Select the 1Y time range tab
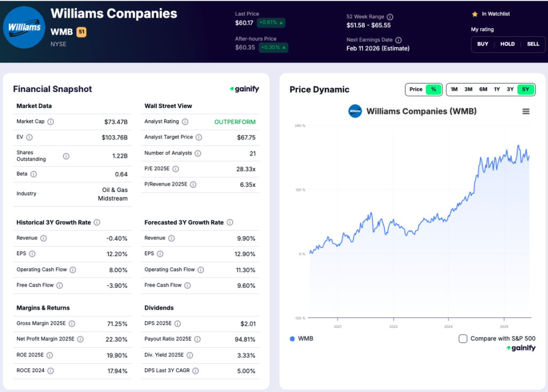This screenshot has width=548, height=392. pos(497,89)
